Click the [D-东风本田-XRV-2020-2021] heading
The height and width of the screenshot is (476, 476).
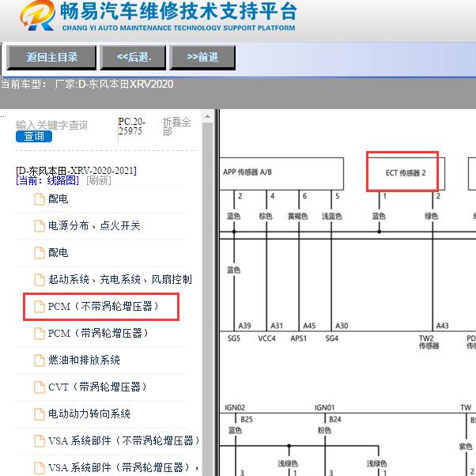point(76,171)
